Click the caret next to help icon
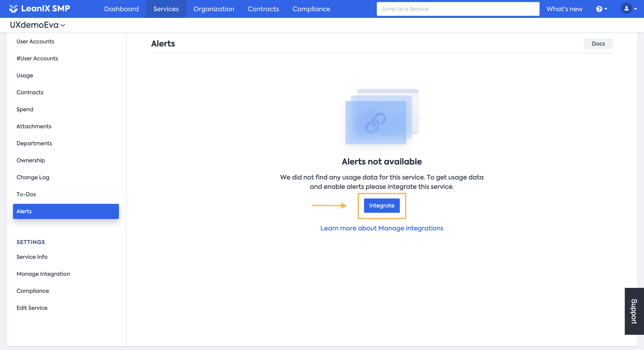This screenshot has width=644, height=350. point(606,9)
